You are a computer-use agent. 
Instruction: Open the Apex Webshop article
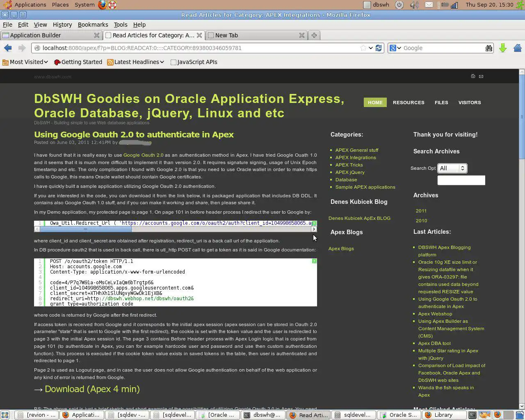pyautogui.click(x=435, y=314)
